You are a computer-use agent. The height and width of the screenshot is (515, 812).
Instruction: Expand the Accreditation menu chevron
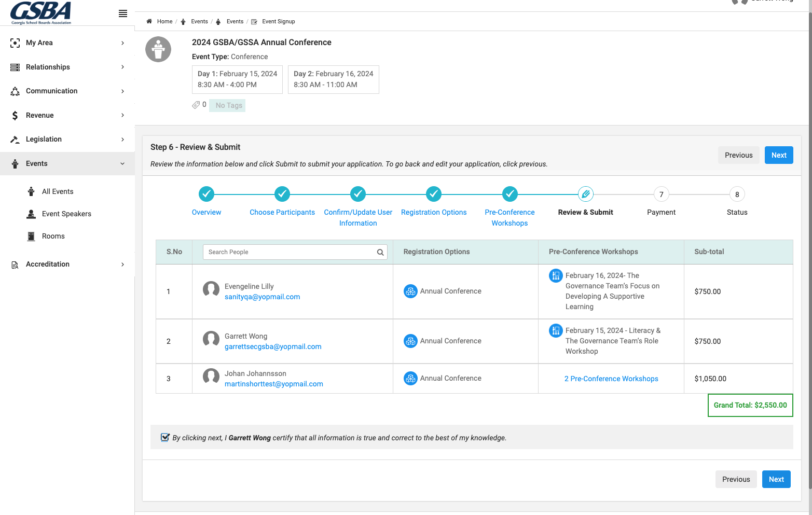[122, 265]
